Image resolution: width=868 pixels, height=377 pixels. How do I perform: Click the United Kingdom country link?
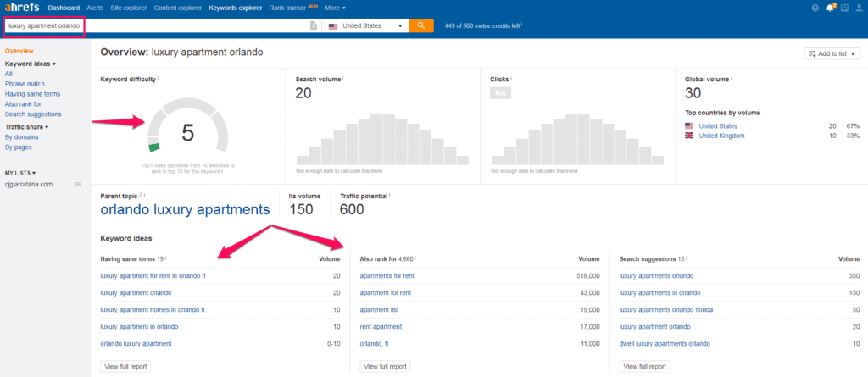[x=721, y=136]
